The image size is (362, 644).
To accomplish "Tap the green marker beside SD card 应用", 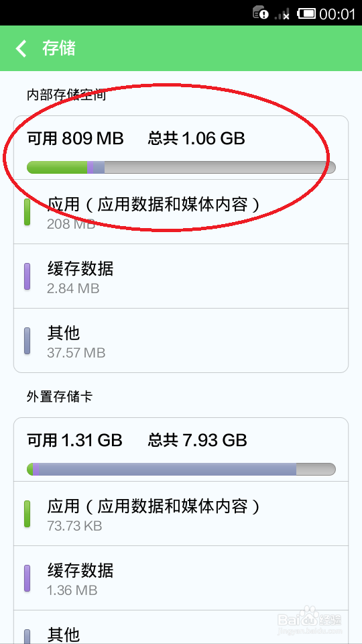I will pos(27,514).
